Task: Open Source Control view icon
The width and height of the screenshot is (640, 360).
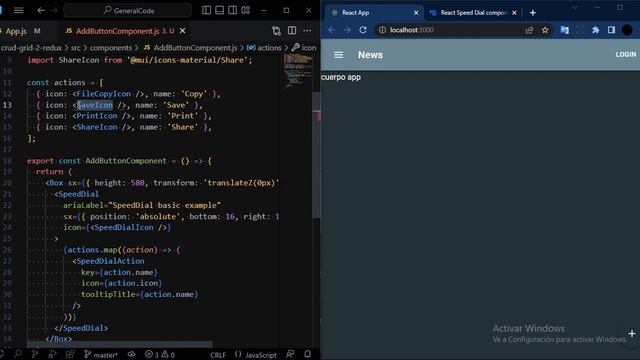Action: point(35,354)
